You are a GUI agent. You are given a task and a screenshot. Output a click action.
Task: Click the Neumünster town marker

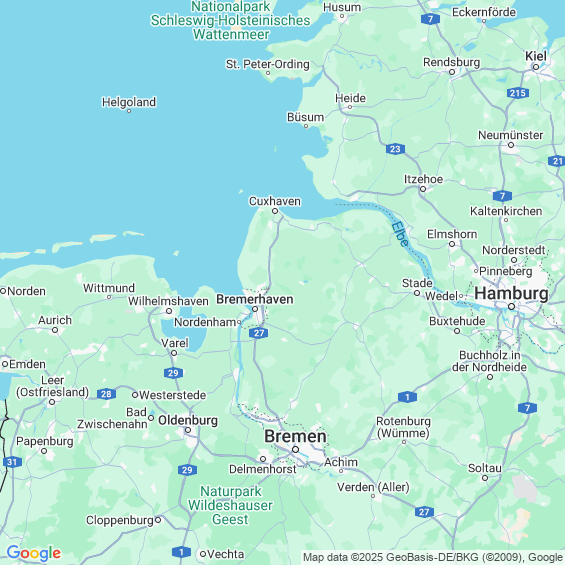[x=511, y=145]
